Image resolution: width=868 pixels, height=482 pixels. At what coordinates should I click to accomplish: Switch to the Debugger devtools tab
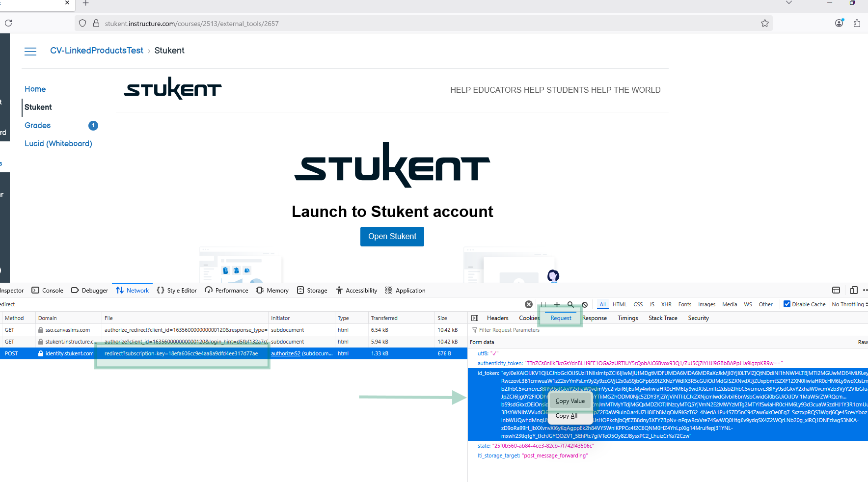[90, 291]
